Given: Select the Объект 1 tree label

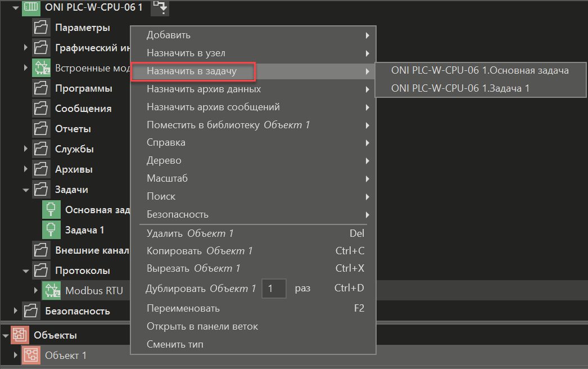Looking at the screenshot, I should click(66, 355).
